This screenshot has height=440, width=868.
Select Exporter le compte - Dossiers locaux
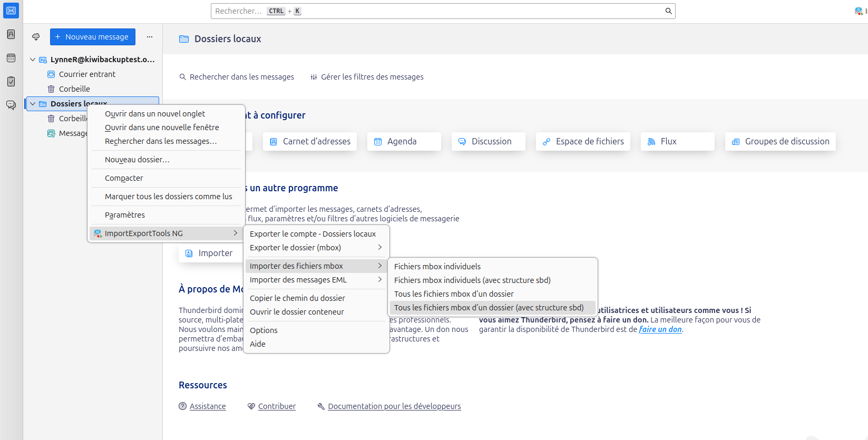point(316,234)
